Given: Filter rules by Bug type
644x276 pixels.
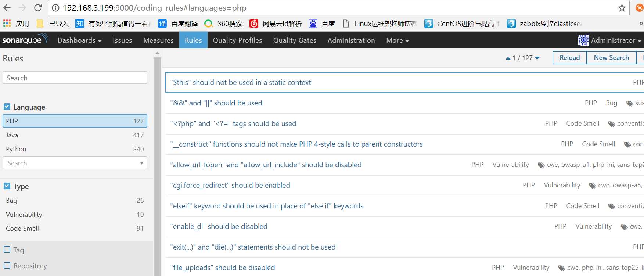Looking at the screenshot, I should 75,200.
